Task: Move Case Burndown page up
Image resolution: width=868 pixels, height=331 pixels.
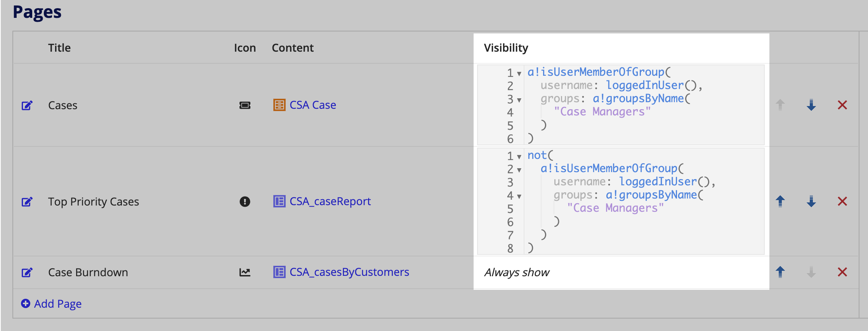Action: (780, 272)
